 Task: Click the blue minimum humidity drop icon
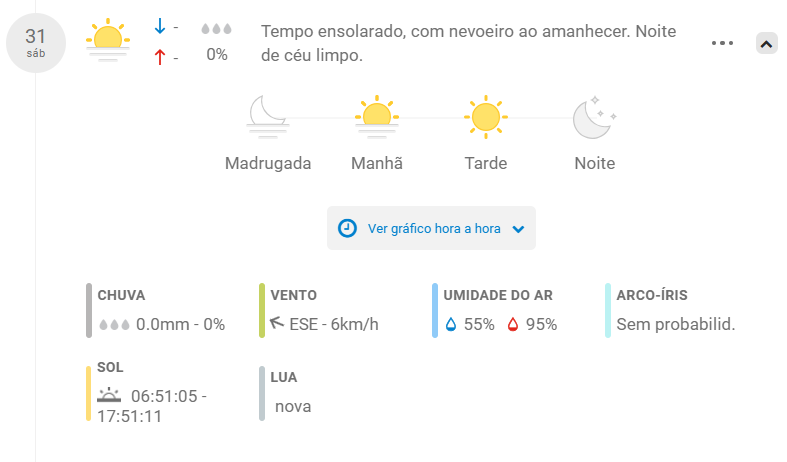pos(451,324)
